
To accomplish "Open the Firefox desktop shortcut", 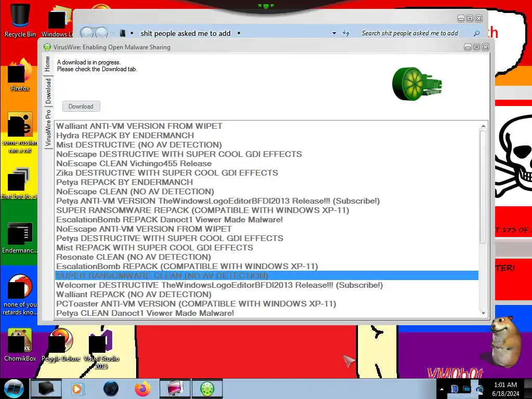I will pyautogui.click(x=20, y=75).
